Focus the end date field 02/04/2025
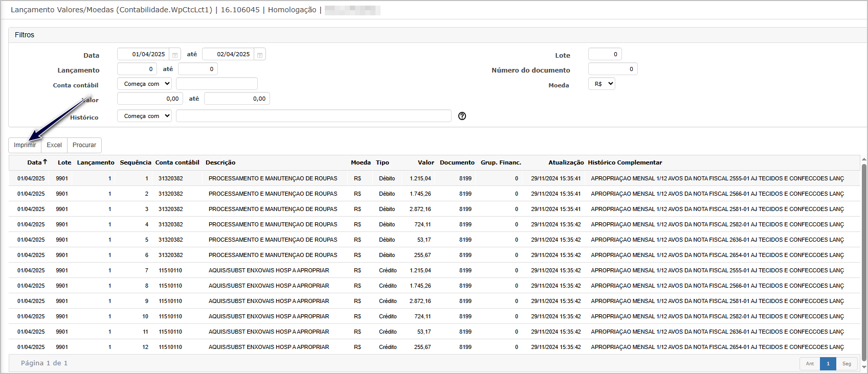 coord(228,54)
